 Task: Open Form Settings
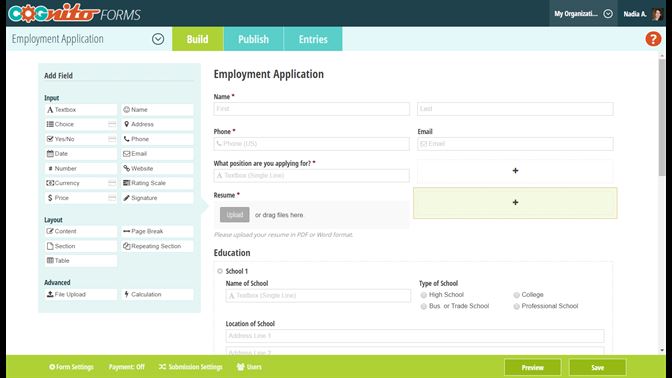71,367
